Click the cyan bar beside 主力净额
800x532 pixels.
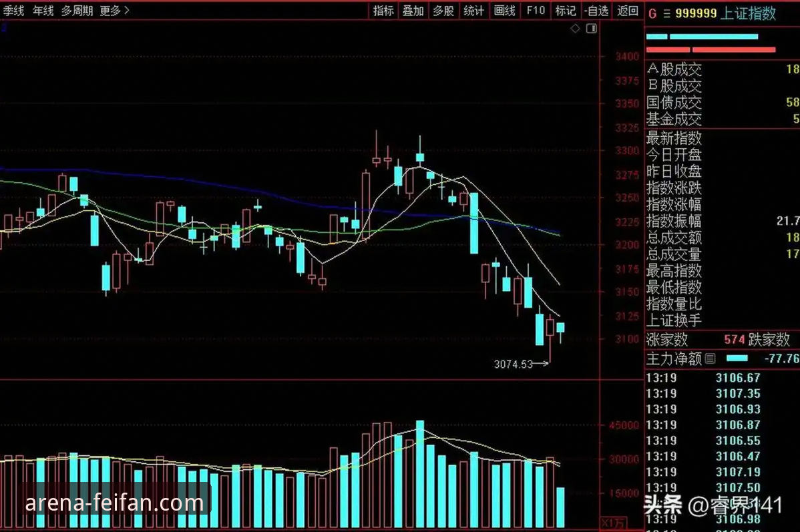coord(737,358)
